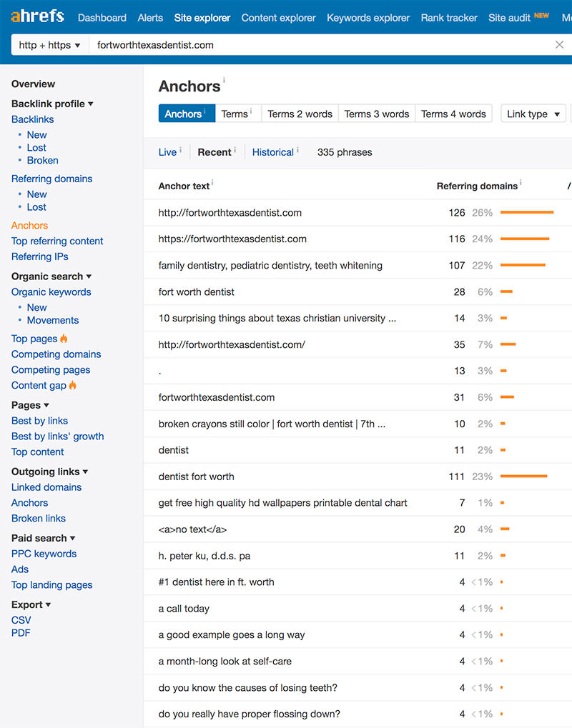The image size is (572, 728).
Task: Open PPC keywords
Action: coord(44,554)
